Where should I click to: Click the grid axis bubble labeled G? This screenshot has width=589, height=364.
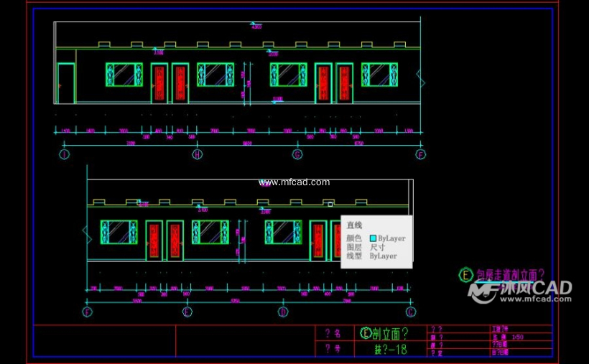pyautogui.click(x=297, y=154)
